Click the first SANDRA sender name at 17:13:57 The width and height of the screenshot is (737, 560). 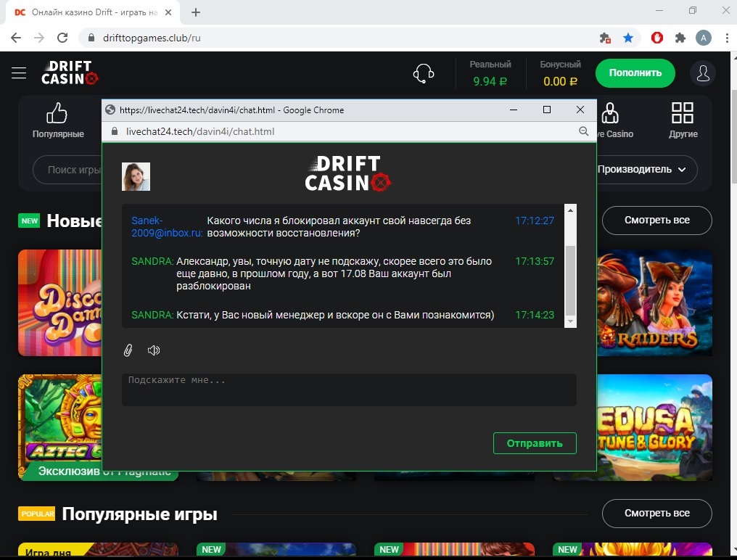coord(152,261)
